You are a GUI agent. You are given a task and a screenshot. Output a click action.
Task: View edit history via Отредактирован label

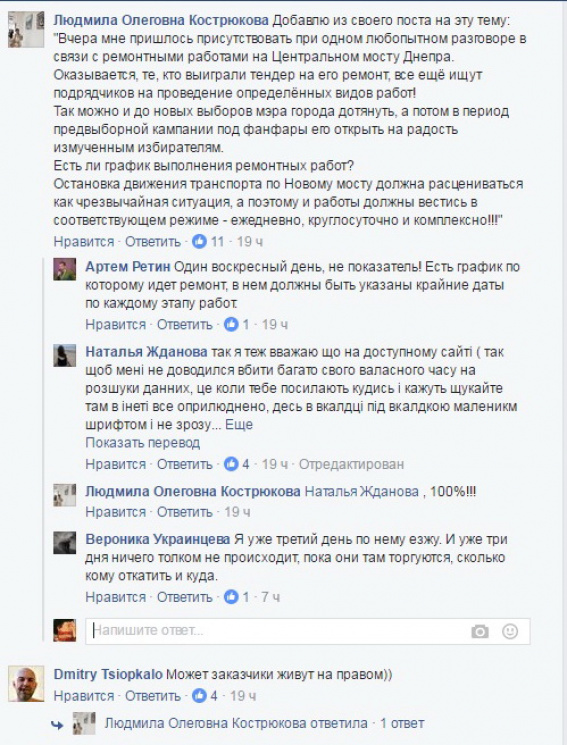pyautogui.click(x=351, y=464)
